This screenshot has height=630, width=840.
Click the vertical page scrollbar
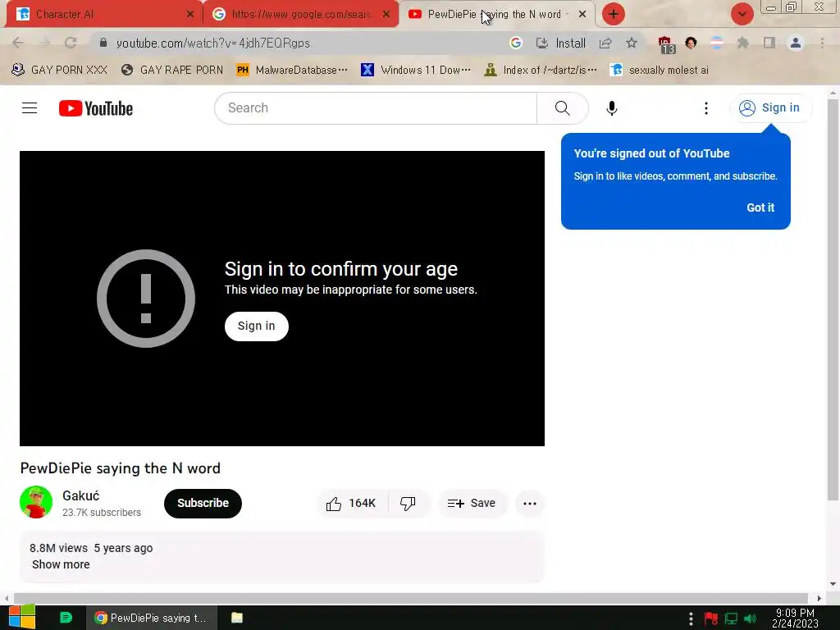click(x=833, y=300)
